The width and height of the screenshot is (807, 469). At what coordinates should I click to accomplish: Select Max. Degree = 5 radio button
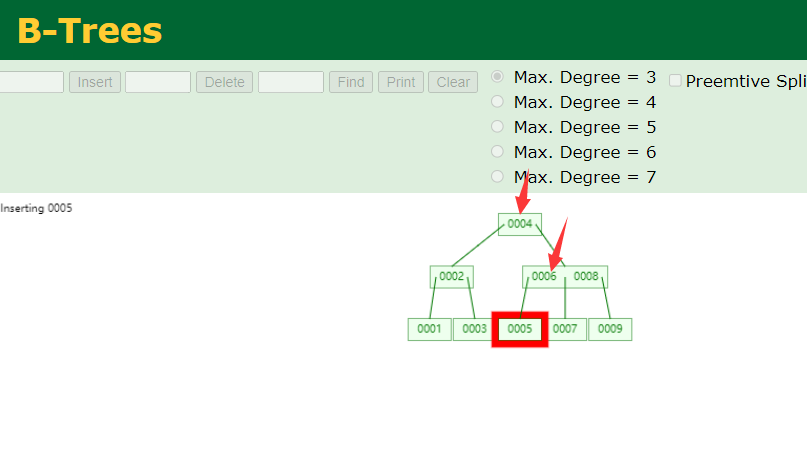(x=497, y=127)
